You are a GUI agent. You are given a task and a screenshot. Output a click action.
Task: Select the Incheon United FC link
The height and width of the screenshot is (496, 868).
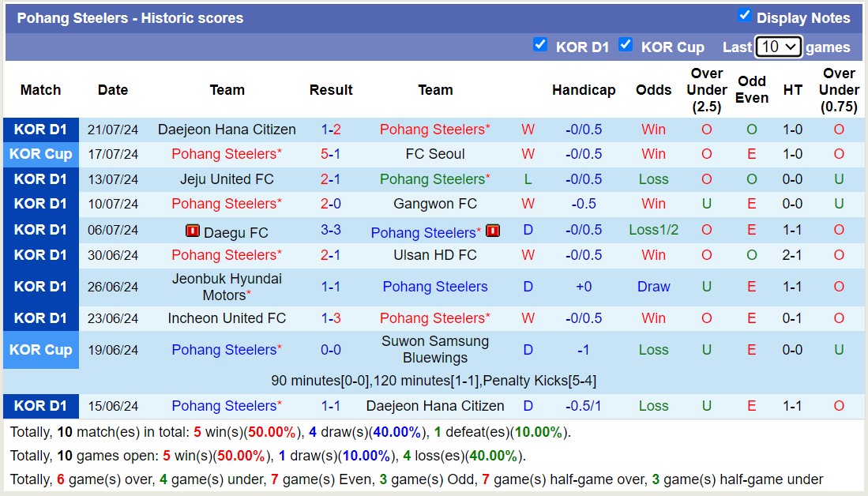click(x=227, y=318)
